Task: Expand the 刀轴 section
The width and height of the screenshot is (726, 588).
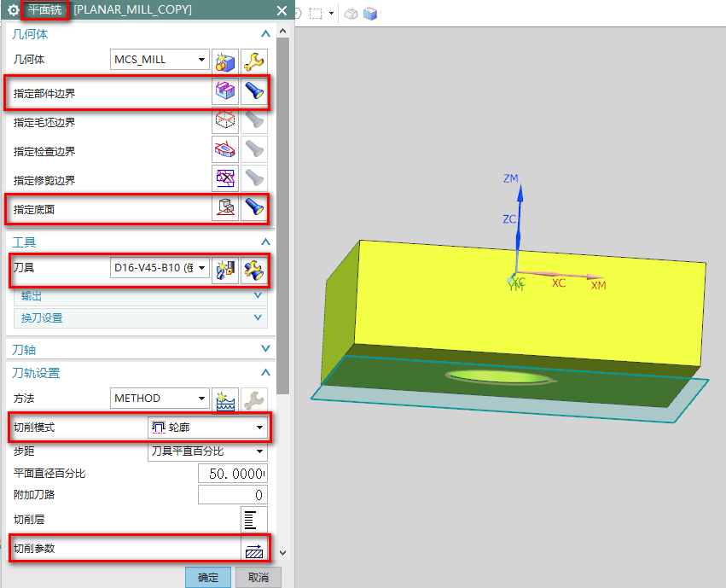Action: click(265, 350)
